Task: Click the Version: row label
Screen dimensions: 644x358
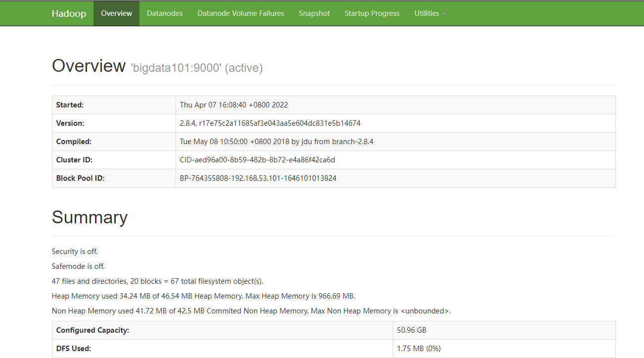Action: coord(70,123)
